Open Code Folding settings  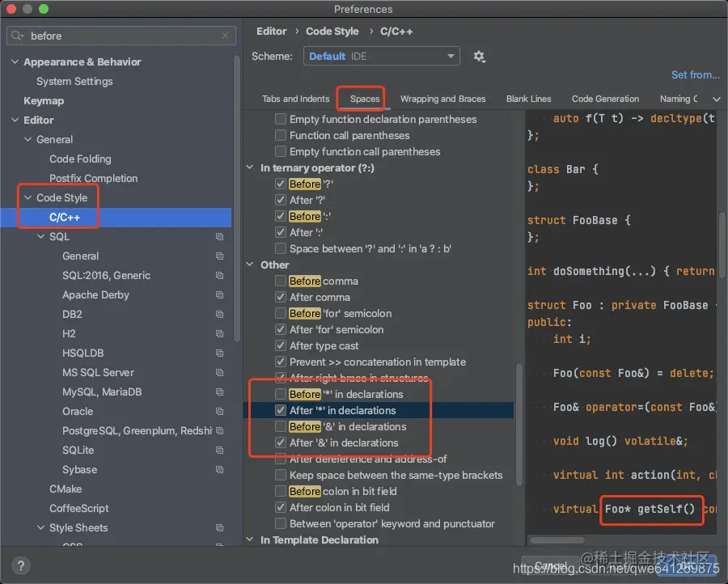pyautogui.click(x=80, y=159)
